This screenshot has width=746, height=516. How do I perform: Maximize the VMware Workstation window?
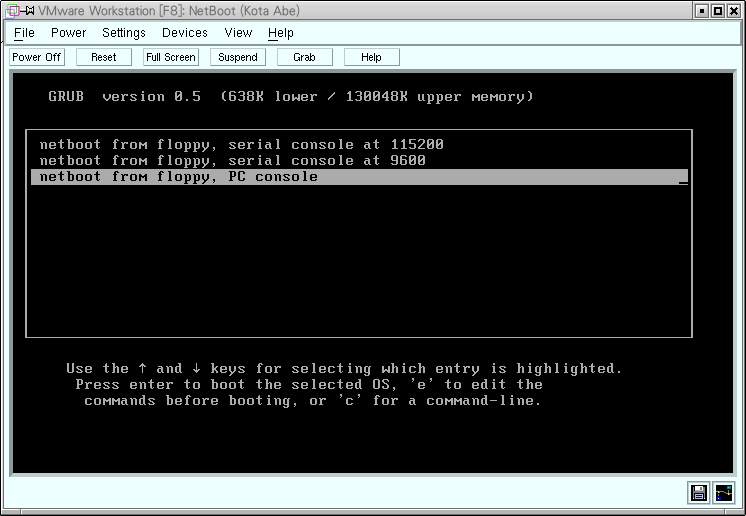(718, 10)
